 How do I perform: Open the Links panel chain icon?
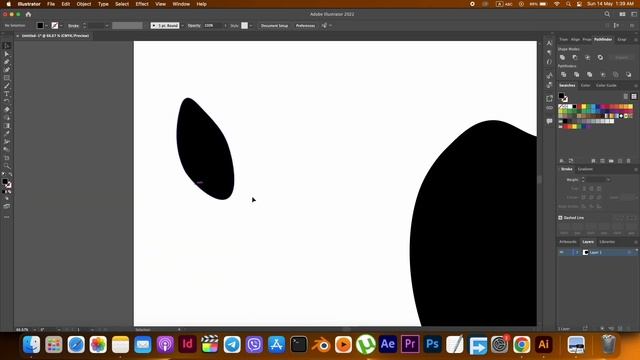point(549,108)
